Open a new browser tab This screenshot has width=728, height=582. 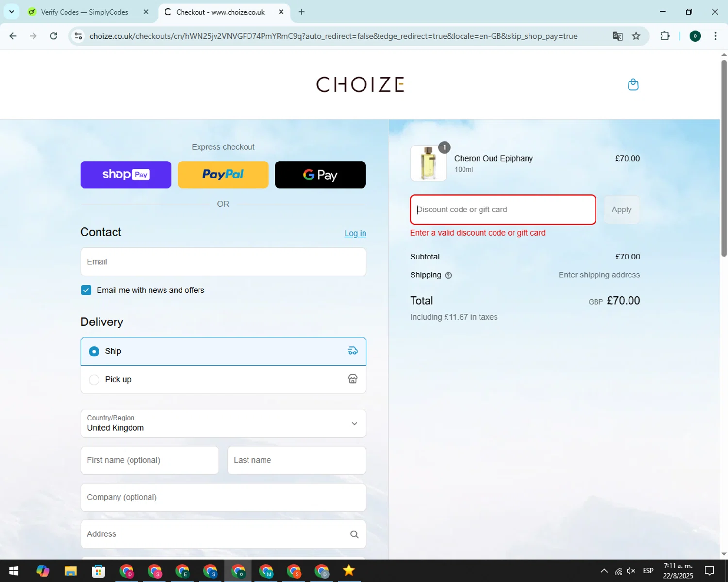point(301,12)
